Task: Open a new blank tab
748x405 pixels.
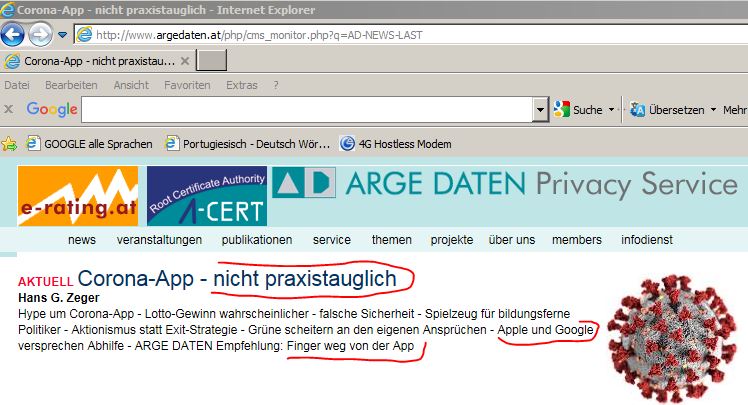Action: tap(211, 61)
